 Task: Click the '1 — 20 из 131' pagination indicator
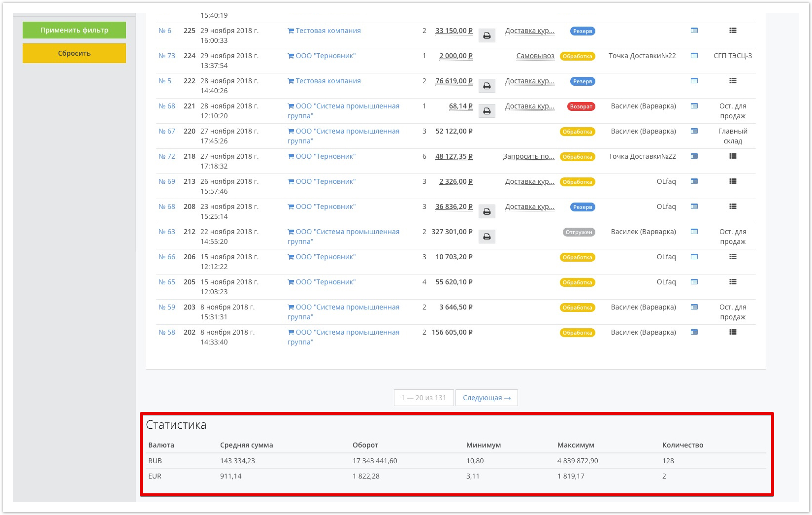point(423,398)
